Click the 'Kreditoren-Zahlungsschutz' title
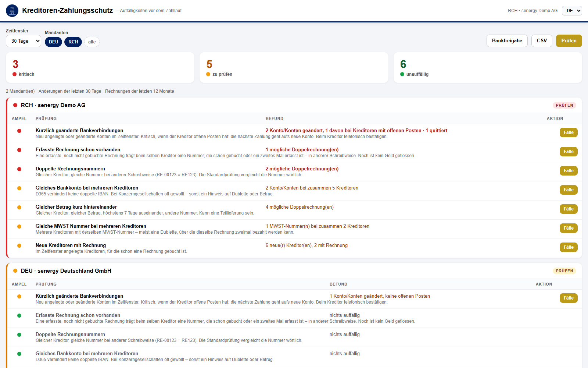This screenshot has height=368, width=588. coord(67,11)
